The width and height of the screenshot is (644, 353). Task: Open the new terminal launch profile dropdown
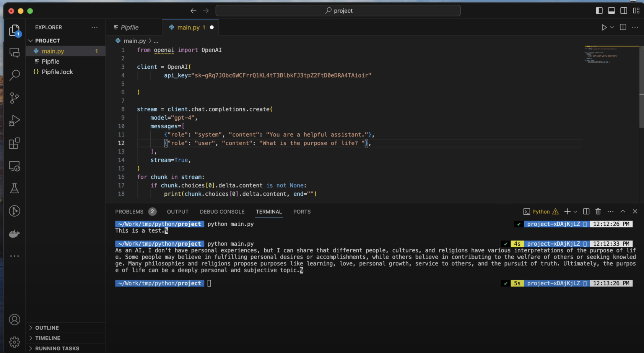point(575,212)
